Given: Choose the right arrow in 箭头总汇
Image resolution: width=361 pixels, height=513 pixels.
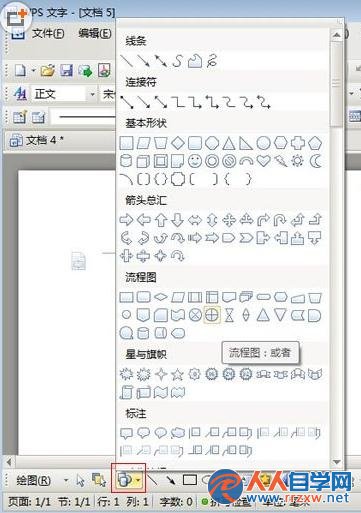Looking at the screenshot, I should tap(126, 220).
